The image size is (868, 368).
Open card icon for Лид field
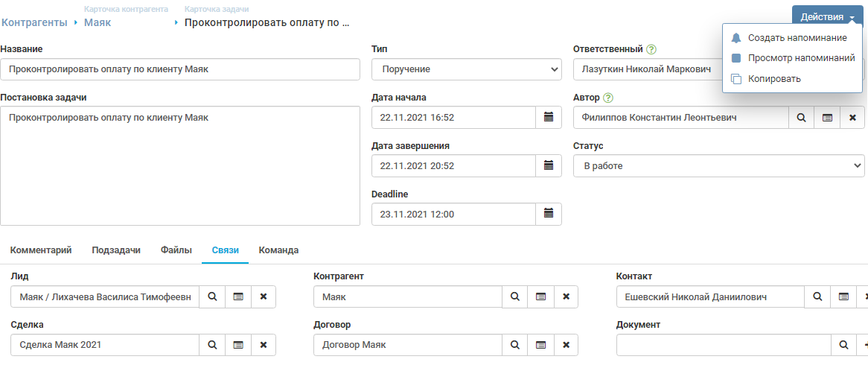238,296
